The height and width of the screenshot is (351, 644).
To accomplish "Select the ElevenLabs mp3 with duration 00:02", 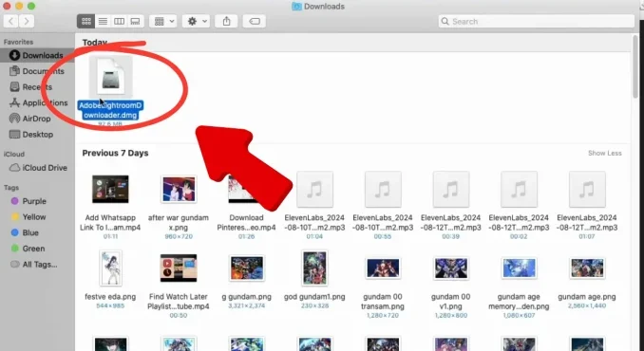I will point(519,189).
